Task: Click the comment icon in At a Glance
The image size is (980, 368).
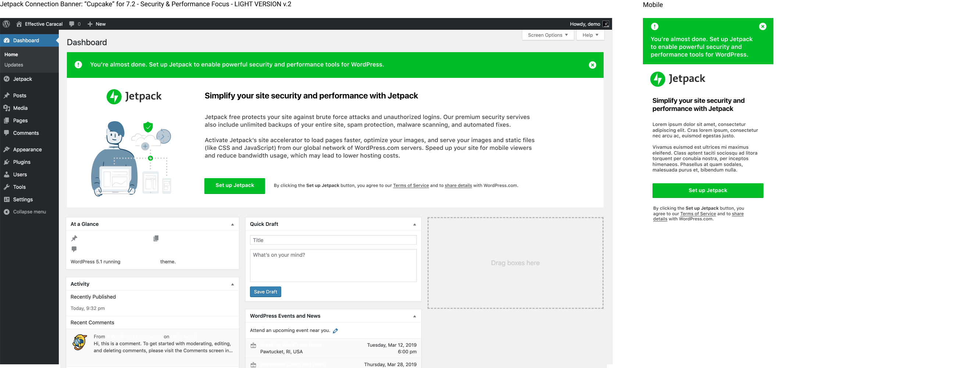Action: point(74,249)
